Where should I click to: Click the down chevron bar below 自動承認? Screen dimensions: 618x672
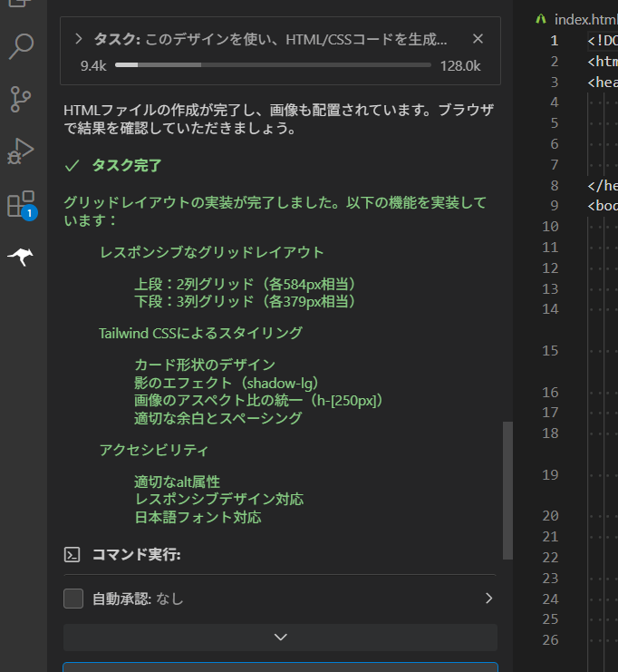280,637
